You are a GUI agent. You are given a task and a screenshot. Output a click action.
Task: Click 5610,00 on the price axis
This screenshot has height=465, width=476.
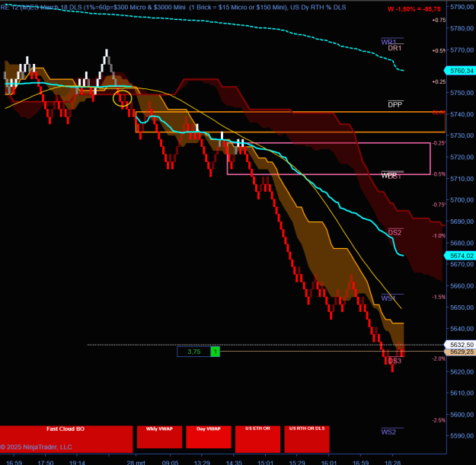[462, 393]
